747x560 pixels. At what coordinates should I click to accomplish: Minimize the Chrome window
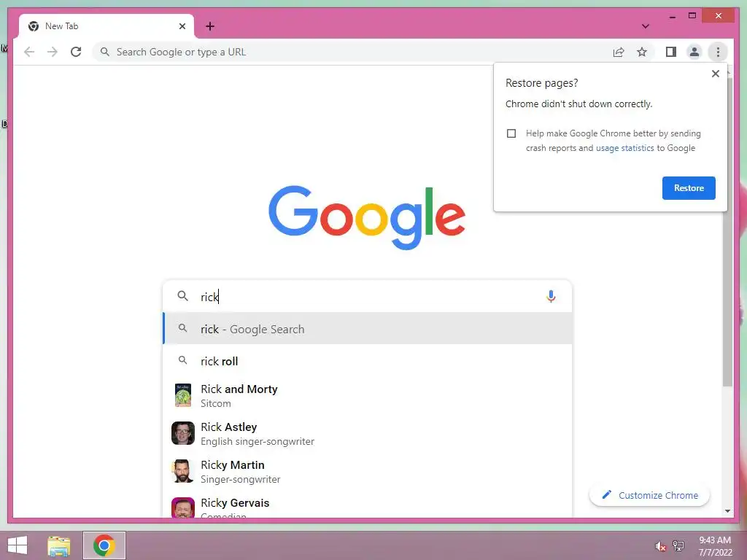click(x=672, y=16)
